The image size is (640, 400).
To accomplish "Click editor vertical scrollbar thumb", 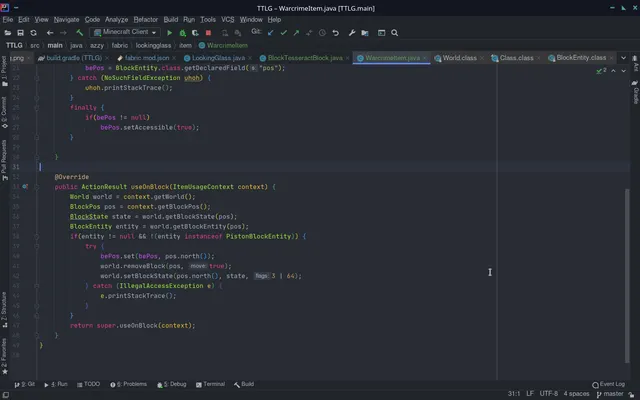I will pyautogui.click(x=627, y=276).
